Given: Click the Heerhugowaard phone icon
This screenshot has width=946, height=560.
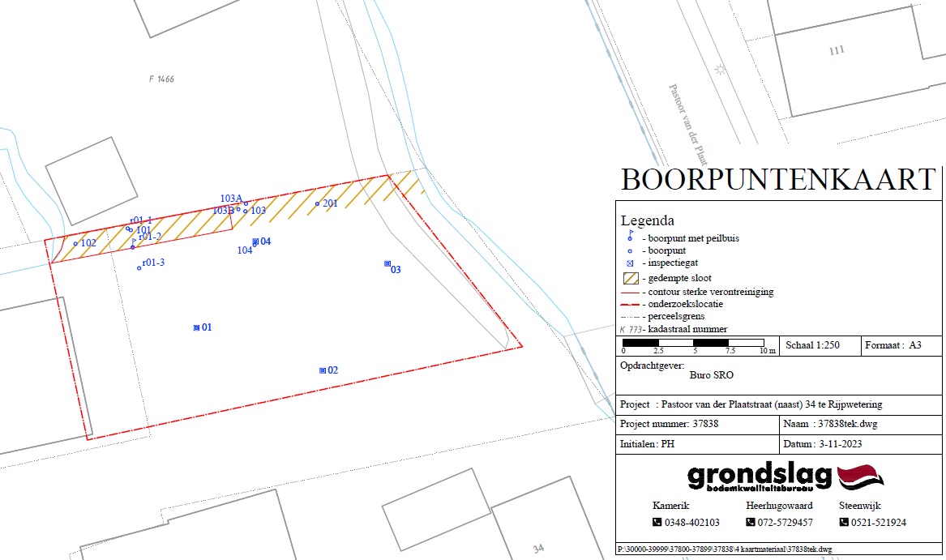Looking at the screenshot, I should (750, 523).
